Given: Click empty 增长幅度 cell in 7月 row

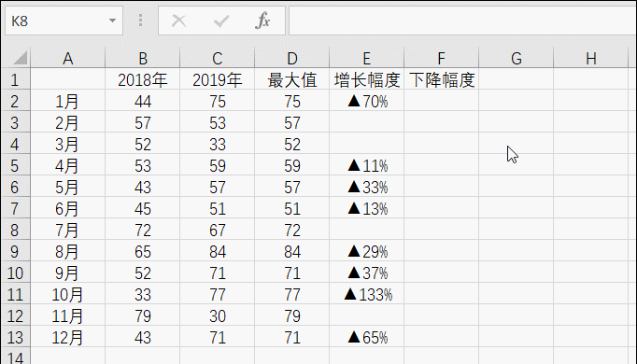Looking at the screenshot, I should tap(367, 231).
